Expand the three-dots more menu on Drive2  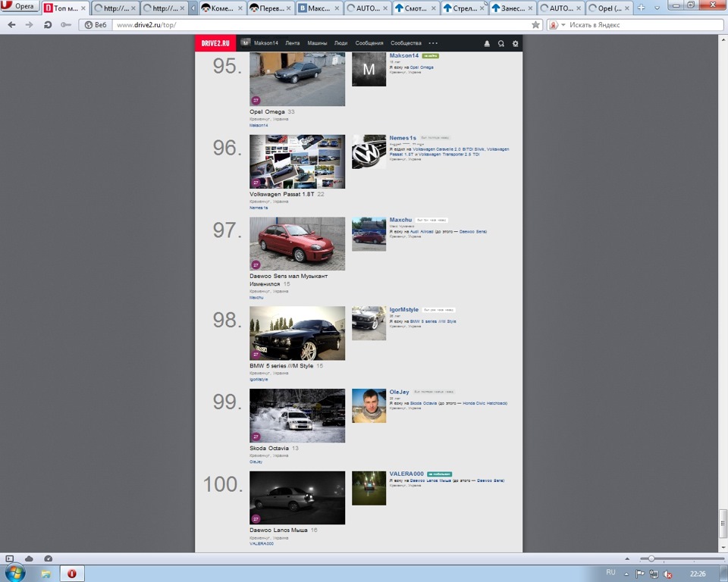coord(433,43)
